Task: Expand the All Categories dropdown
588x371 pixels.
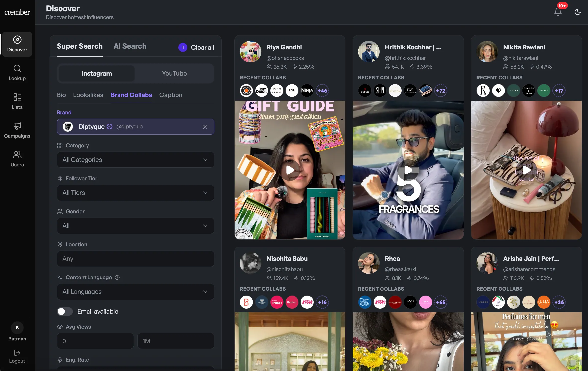Action: coord(135,160)
